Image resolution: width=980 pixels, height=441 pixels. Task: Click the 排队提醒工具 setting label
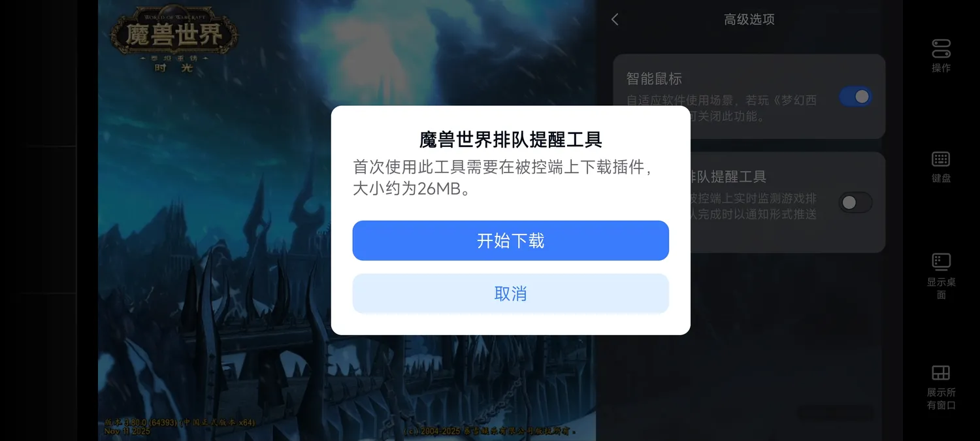(x=728, y=176)
